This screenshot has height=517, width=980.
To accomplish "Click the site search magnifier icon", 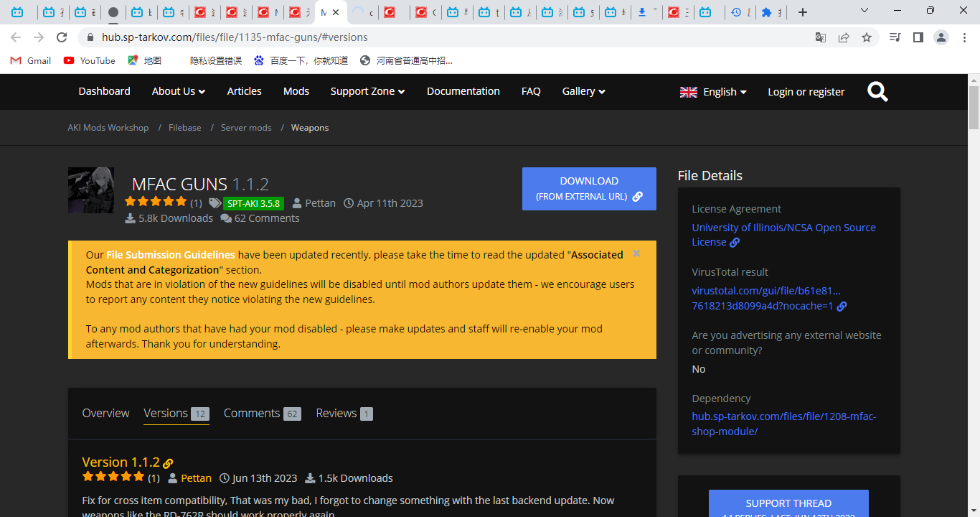I will click(x=877, y=92).
